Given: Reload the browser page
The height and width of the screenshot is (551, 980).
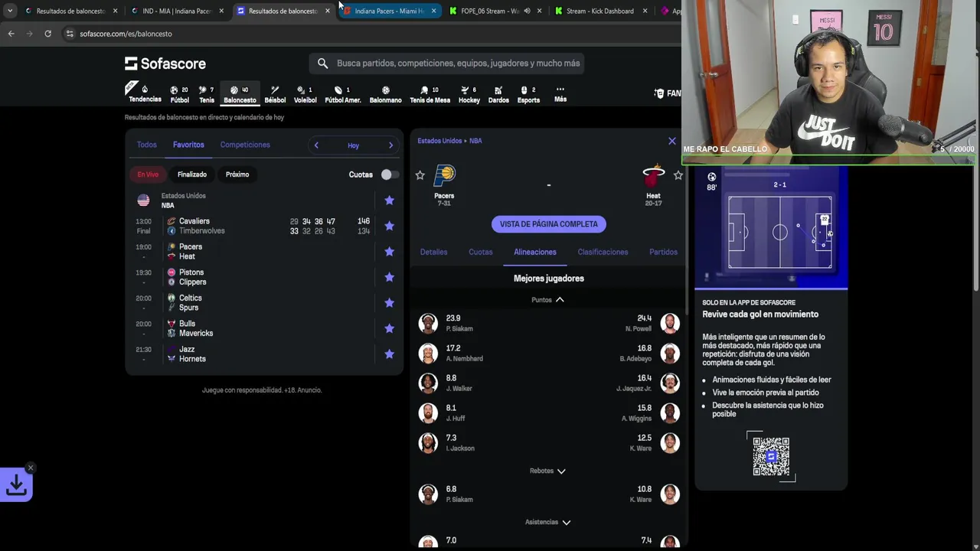Looking at the screenshot, I should [47, 34].
